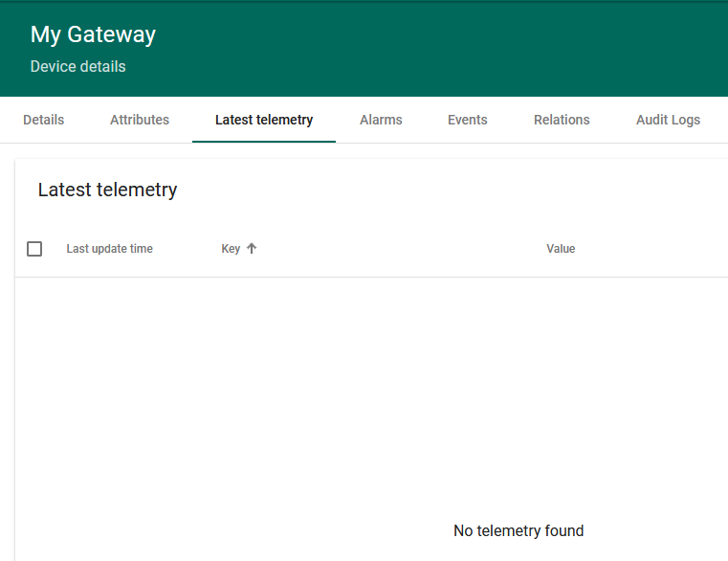Click the My Gateway device title
Screen dimensions: 728x561
pyautogui.click(x=93, y=34)
